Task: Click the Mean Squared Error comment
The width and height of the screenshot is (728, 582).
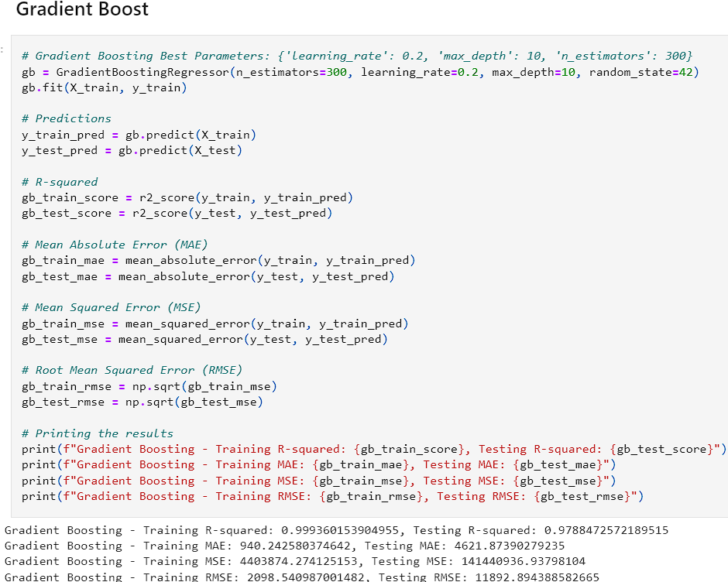Action: coord(111,307)
